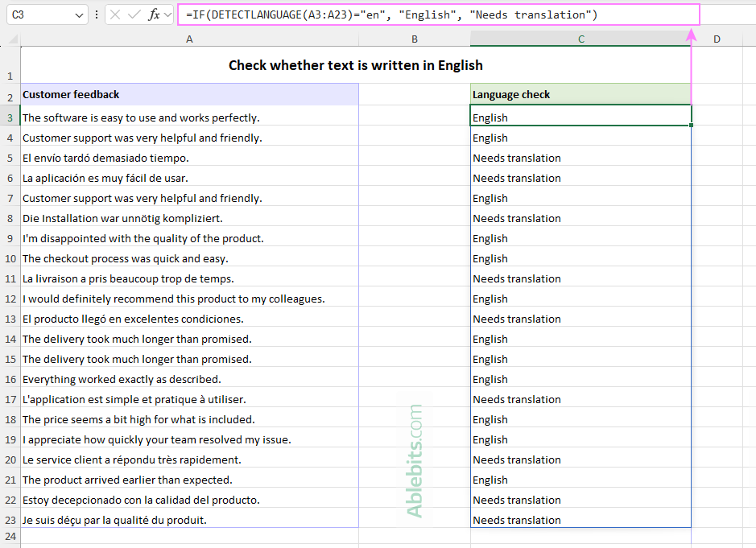Image resolution: width=756 pixels, height=548 pixels.
Task: Click the 'Language check' header cell
Action: (x=580, y=94)
